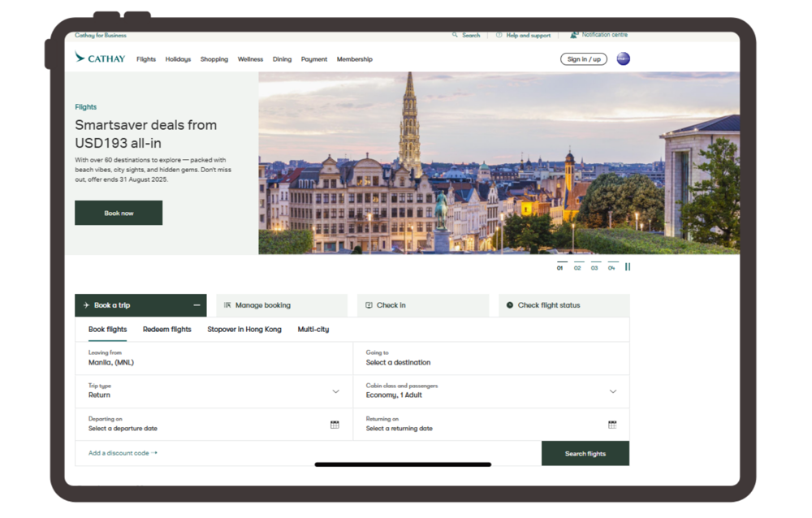Click the Help and support icon
Screen dimensions: 812x518
pyautogui.click(x=499, y=35)
